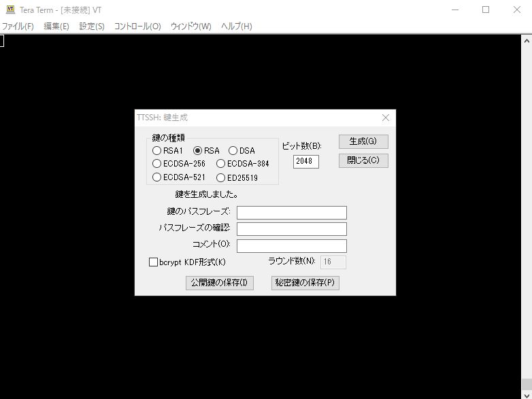Open the ヘルプ(H) menu

point(237,27)
